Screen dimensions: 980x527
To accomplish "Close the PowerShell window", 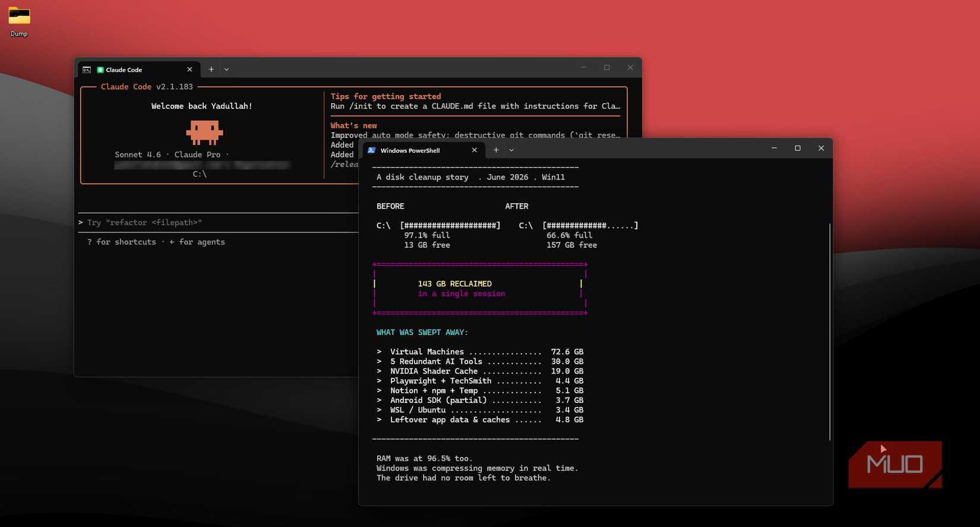I will (x=821, y=148).
